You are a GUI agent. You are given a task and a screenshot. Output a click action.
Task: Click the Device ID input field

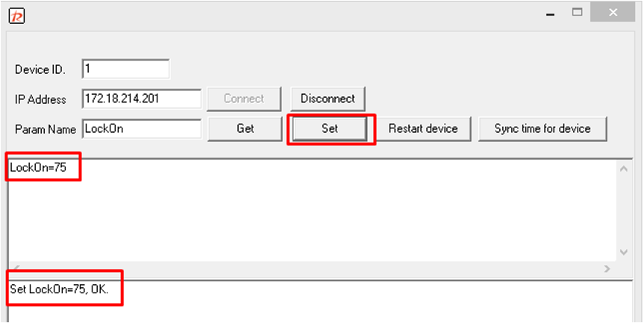click(125, 69)
